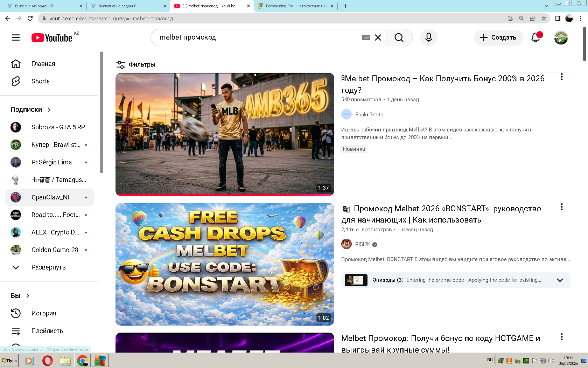Select the melbet промокод YouTube tab
The image size is (588, 368).
coord(212,6)
